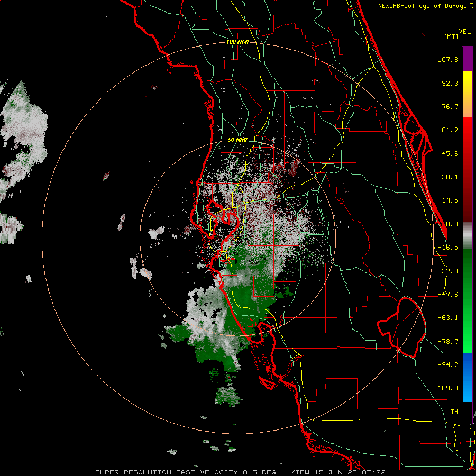Pick the black TH segment of the color bar

click(x=467, y=412)
